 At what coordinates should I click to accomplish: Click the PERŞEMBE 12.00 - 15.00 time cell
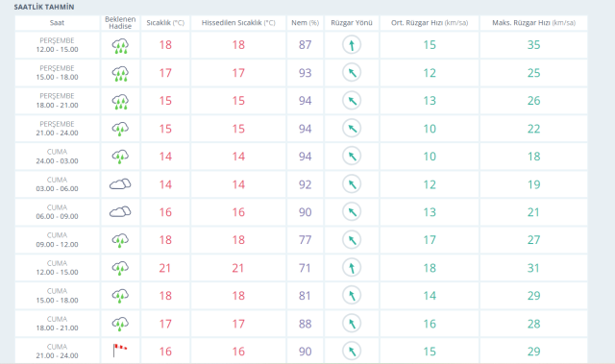[x=57, y=45]
